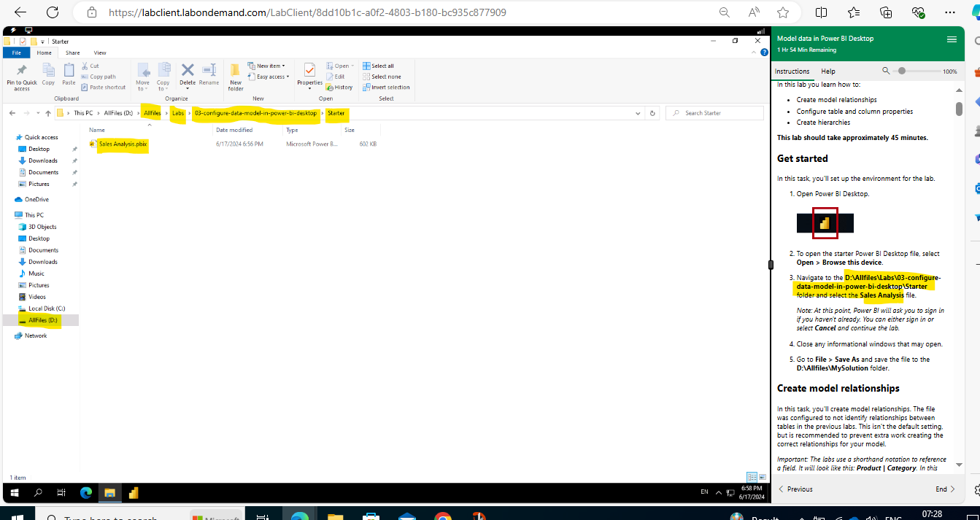Image resolution: width=980 pixels, height=520 pixels.
Task: Open the New item dropdown
Action: [x=266, y=66]
